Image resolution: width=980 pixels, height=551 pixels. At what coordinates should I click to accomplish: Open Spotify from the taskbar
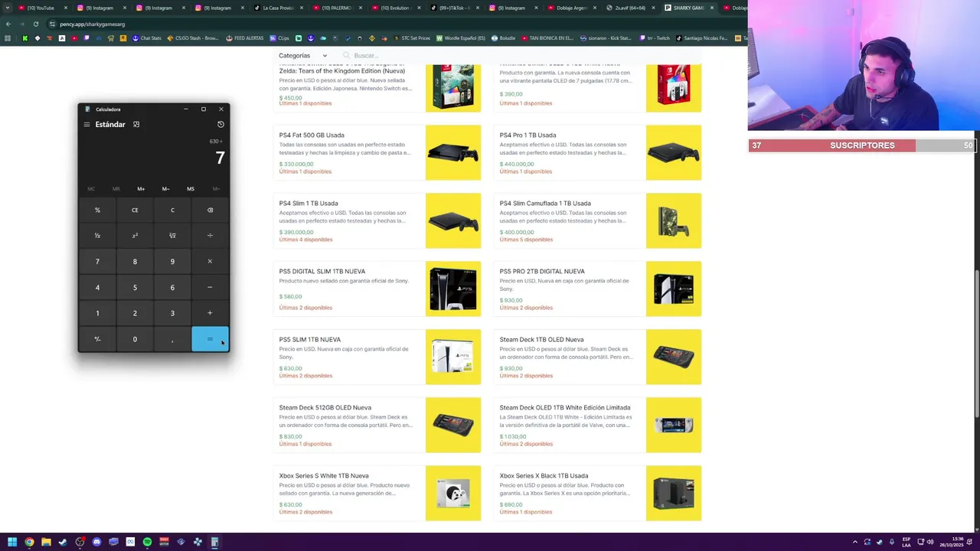(x=147, y=542)
